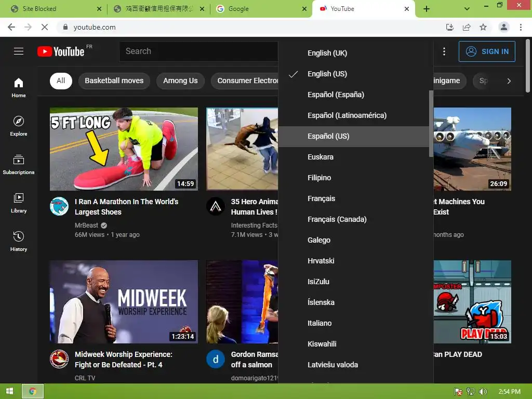This screenshot has height=399, width=532.
Task: Open I Ran A Marathon video title
Action: point(127,207)
